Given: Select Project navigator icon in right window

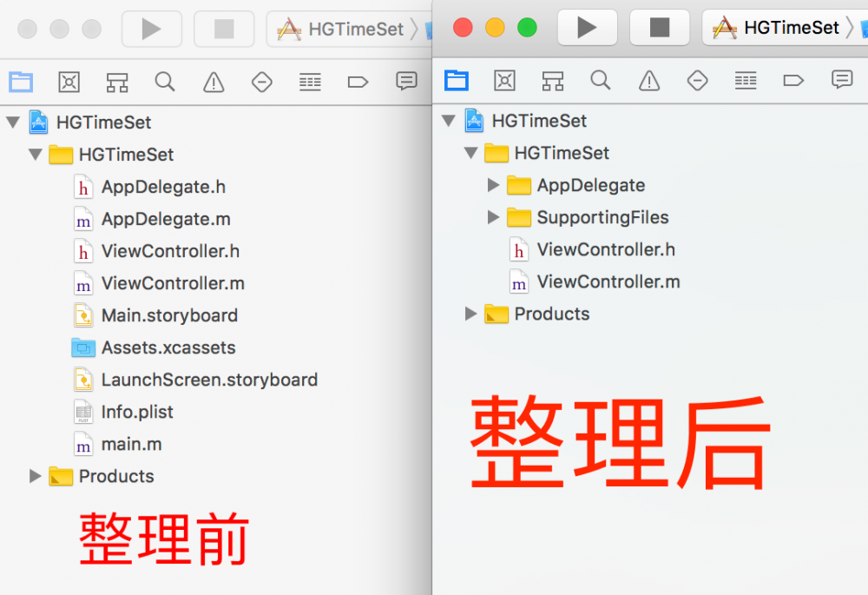Looking at the screenshot, I should tap(457, 80).
